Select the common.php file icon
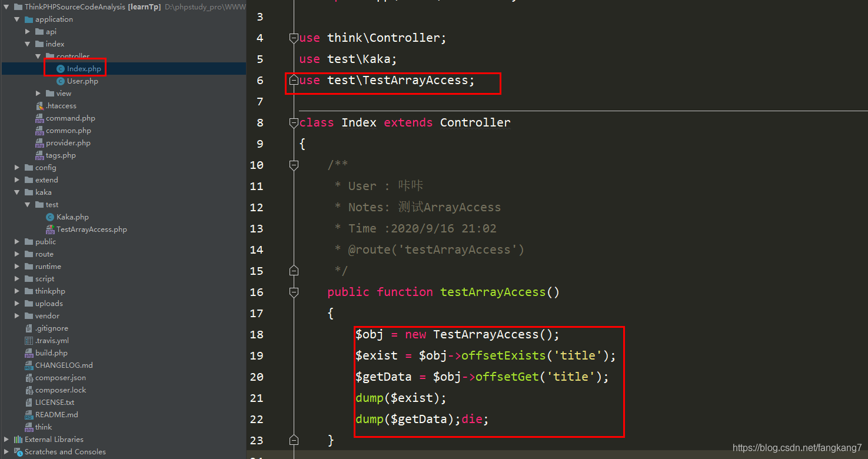 tap(39, 131)
